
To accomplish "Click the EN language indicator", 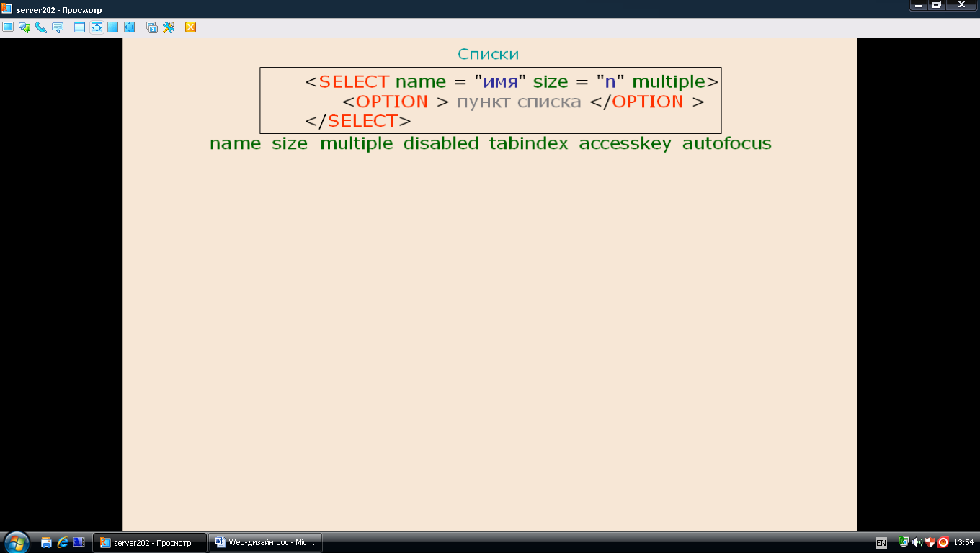I will click(x=881, y=543).
